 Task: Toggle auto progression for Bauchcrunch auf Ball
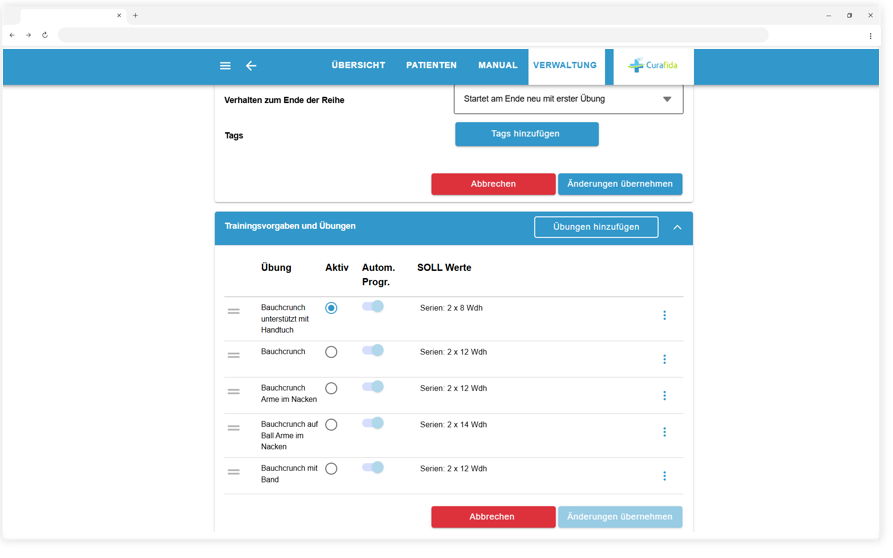pyautogui.click(x=373, y=423)
